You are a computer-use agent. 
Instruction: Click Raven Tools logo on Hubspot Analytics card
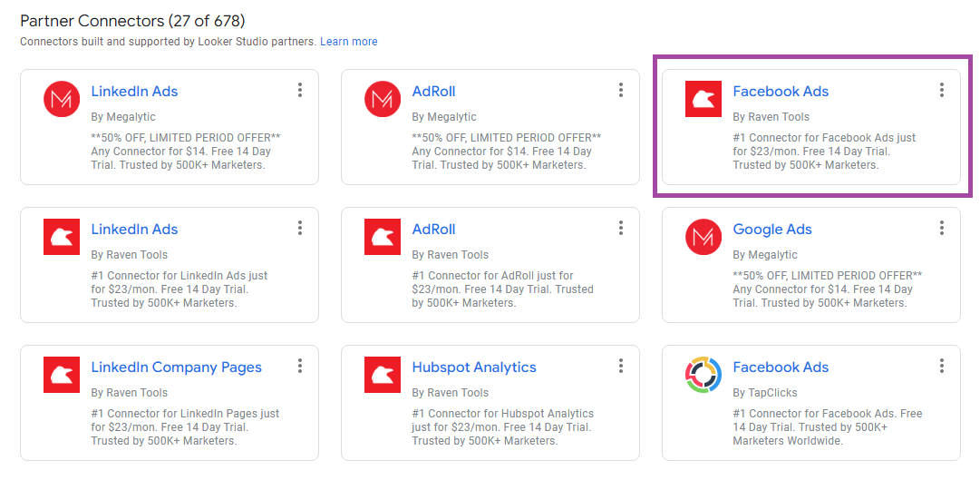[383, 375]
